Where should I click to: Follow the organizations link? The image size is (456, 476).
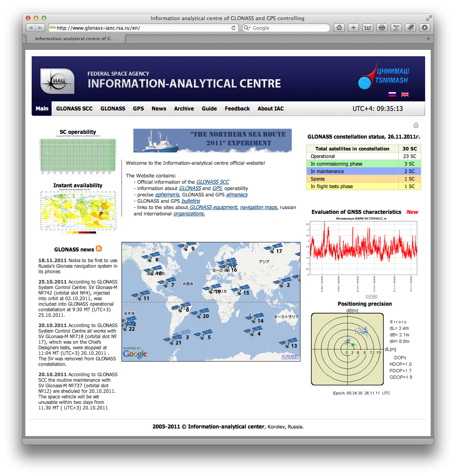point(189,213)
